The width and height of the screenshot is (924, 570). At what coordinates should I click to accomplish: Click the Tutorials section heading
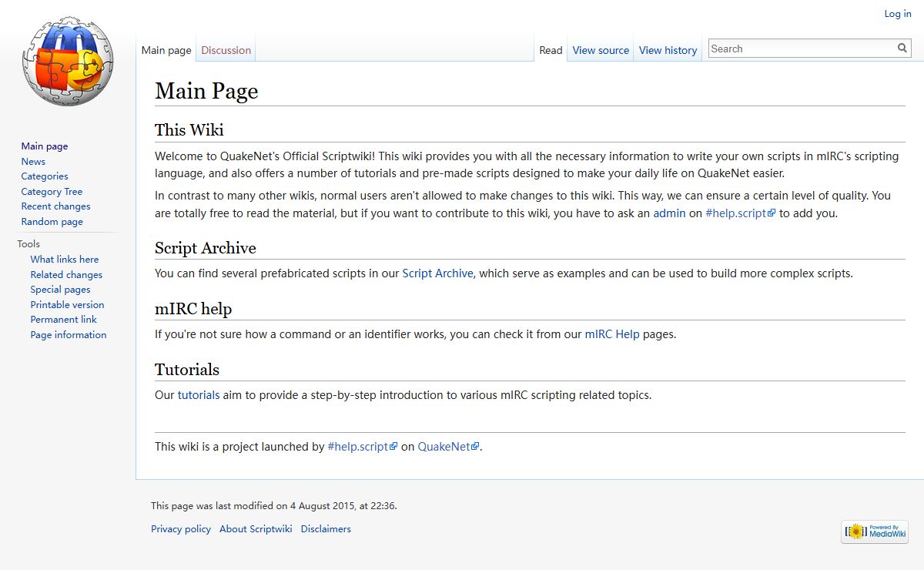click(187, 370)
